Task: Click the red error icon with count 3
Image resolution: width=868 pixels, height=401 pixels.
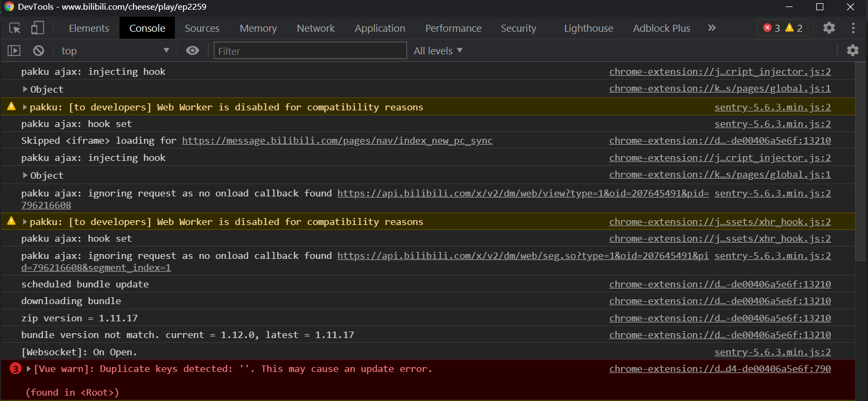Action: point(15,369)
